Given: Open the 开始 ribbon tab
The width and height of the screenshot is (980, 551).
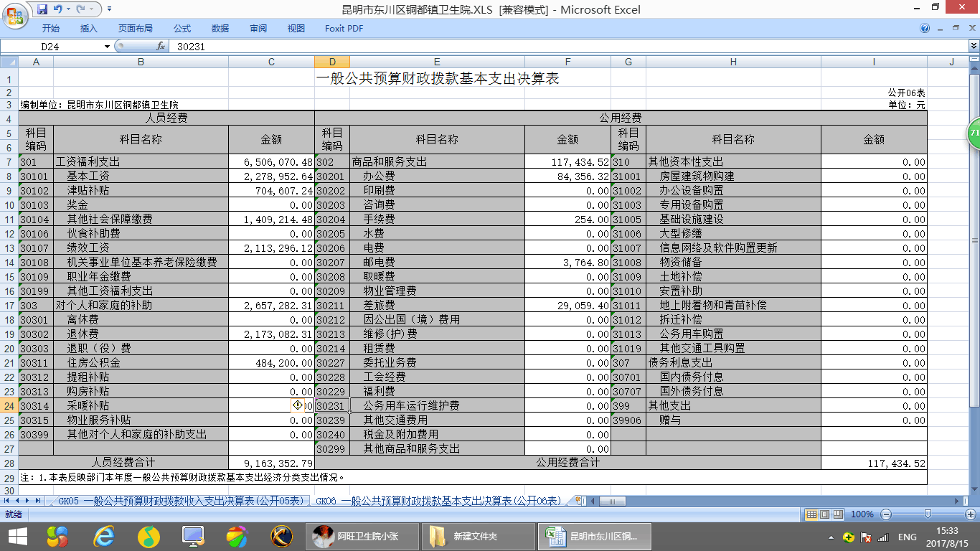Looking at the screenshot, I should pyautogui.click(x=51, y=29).
